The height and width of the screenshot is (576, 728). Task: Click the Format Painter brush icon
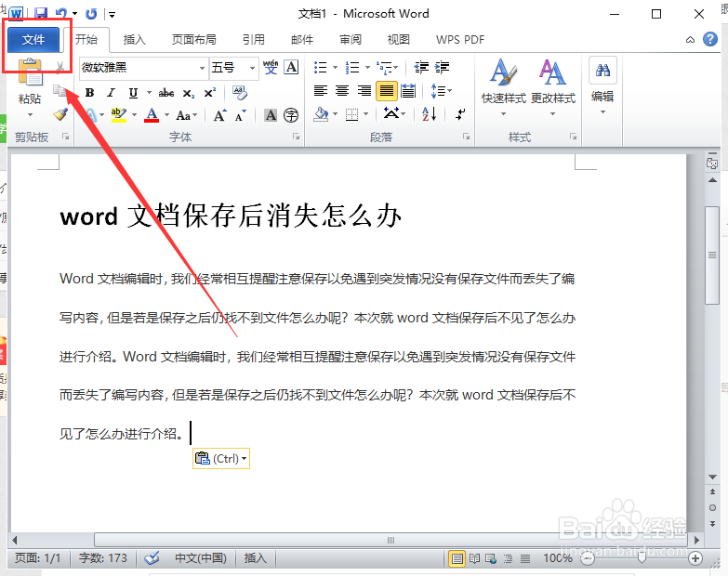coord(60,114)
